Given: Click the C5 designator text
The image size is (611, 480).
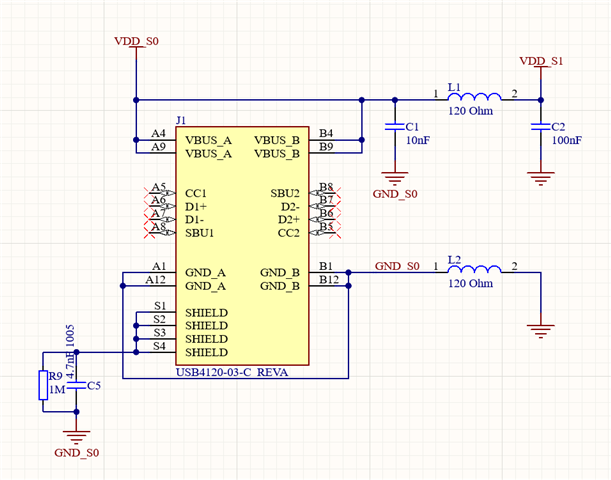Looking at the screenshot, I should pos(94,386).
